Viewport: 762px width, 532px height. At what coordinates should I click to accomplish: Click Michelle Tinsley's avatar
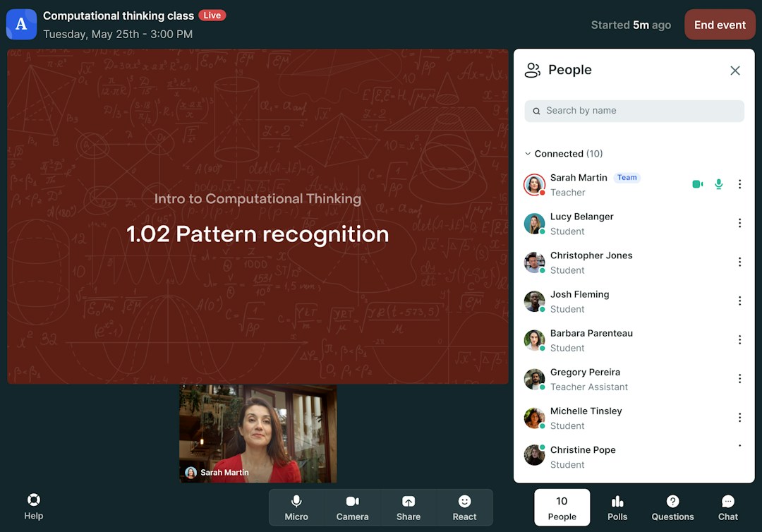click(x=534, y=418)
